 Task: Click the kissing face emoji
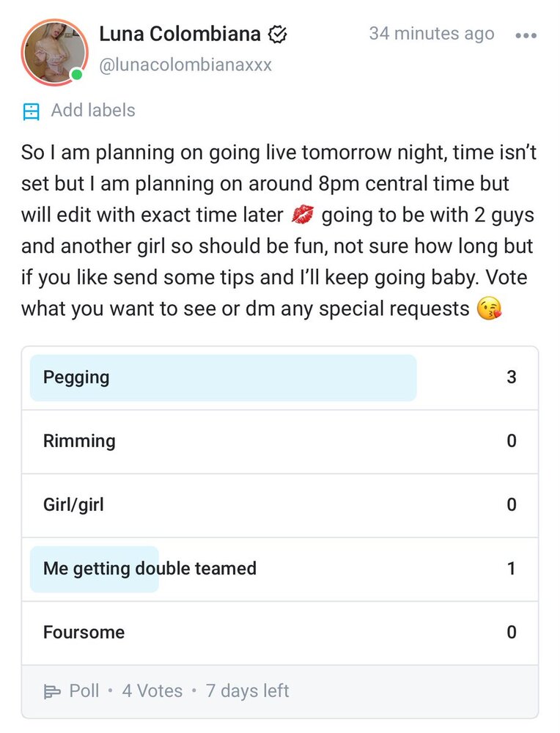coord(489,309)
